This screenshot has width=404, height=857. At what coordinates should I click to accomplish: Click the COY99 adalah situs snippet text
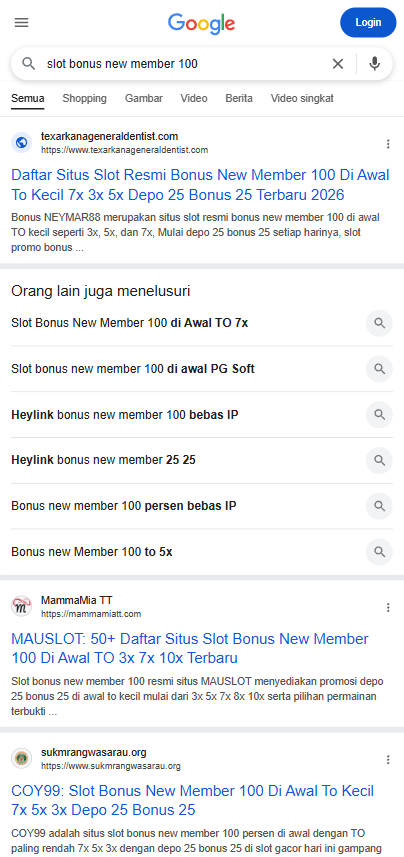click(196, 841)
